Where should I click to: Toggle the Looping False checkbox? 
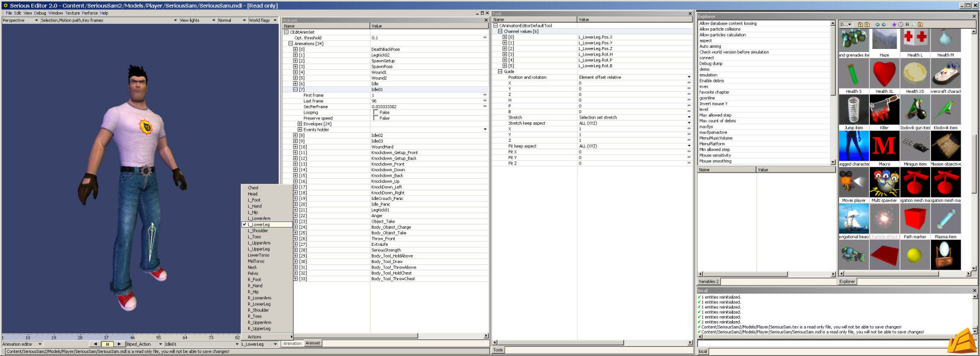[375, 113]
